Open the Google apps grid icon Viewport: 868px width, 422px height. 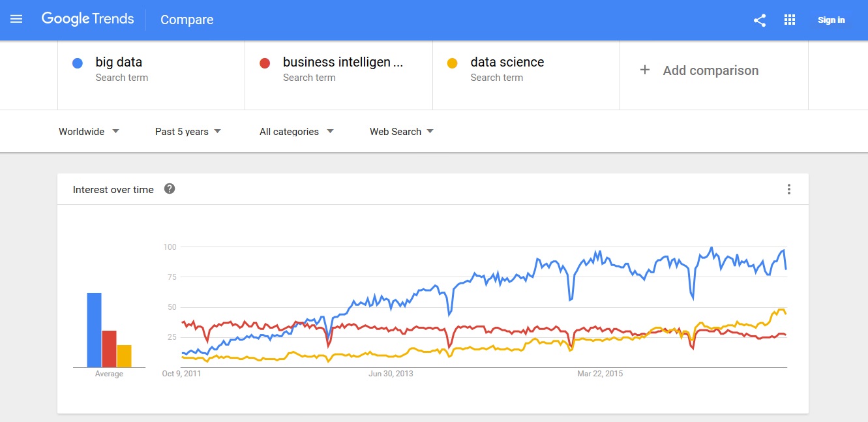pos(789,20)
